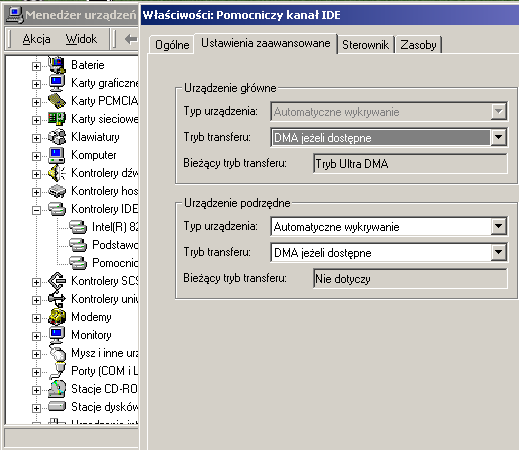The width and height of the screenshot is (519, 450).
Task: Select the Karty PCMCIA tree label
Action: point(105,101)
